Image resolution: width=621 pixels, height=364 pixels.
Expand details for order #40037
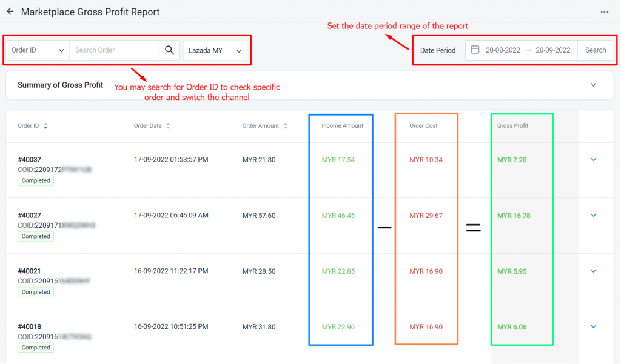tap(594, 160)
